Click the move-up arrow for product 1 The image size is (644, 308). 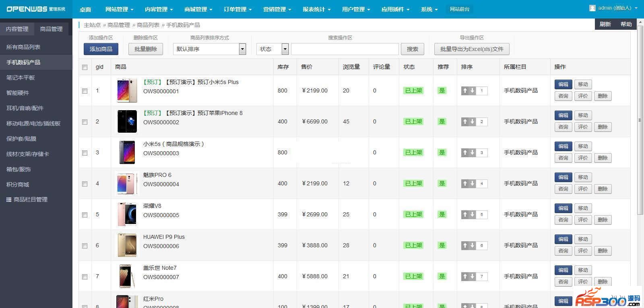(x=465, y=91)
